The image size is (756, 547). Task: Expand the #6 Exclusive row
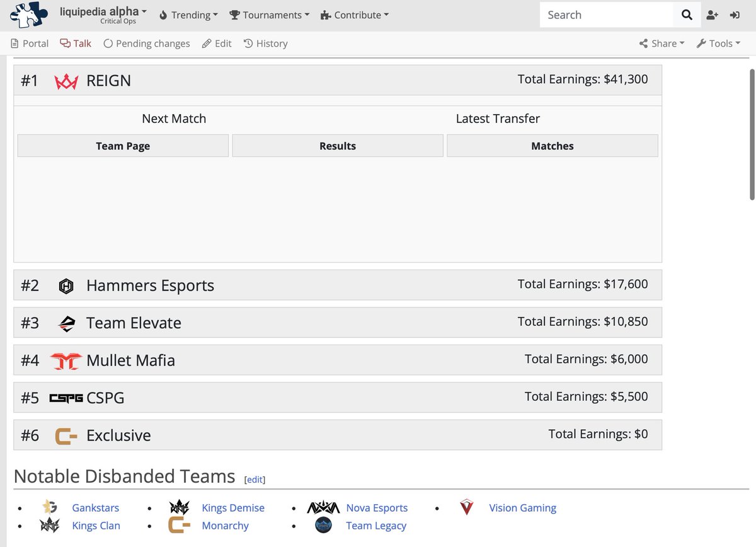pyautogui.click(x=338, y=435)
